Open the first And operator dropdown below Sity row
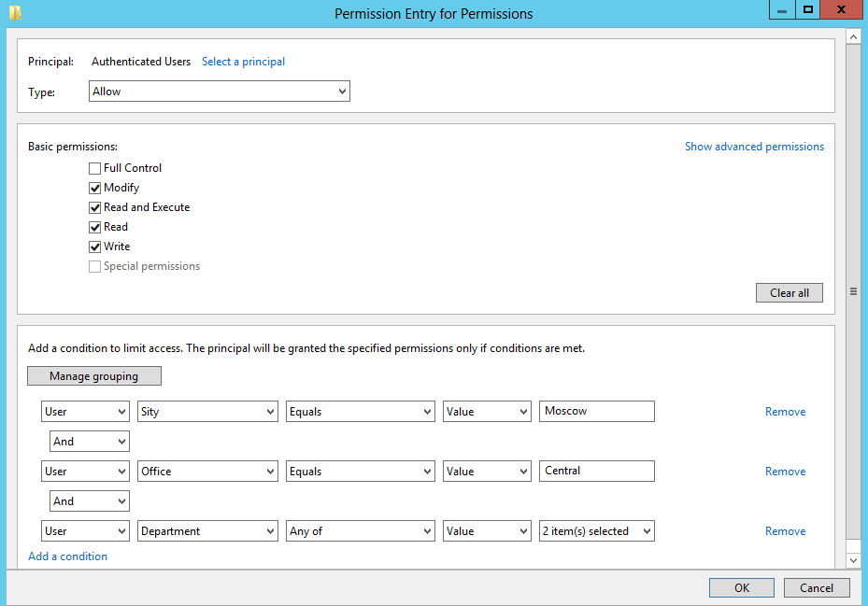Viewport: 868px width, 606px height. tap(90, 441)
